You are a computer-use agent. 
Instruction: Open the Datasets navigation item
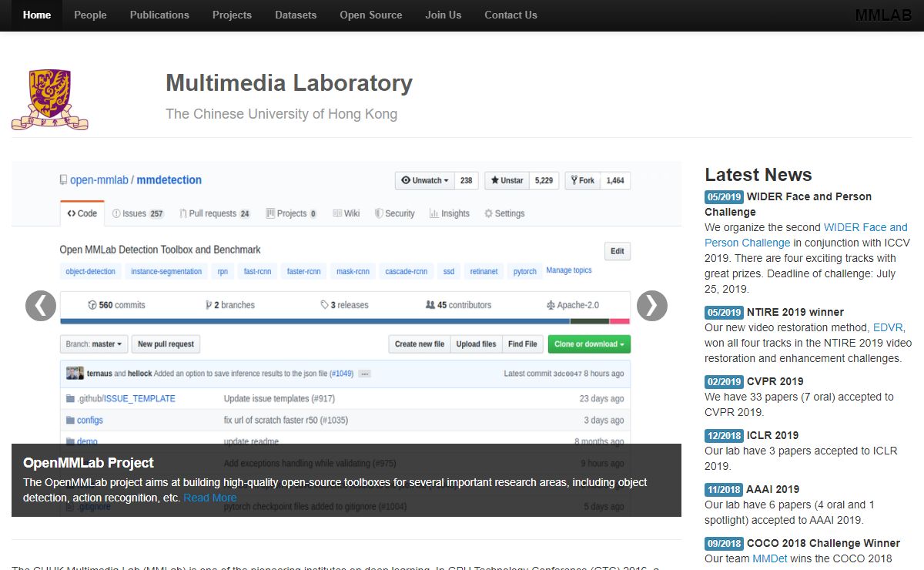tap(296, 15)
